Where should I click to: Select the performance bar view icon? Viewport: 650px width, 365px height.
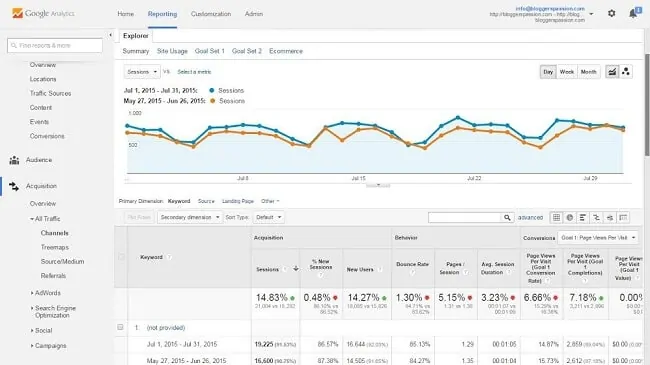[583, 217]
